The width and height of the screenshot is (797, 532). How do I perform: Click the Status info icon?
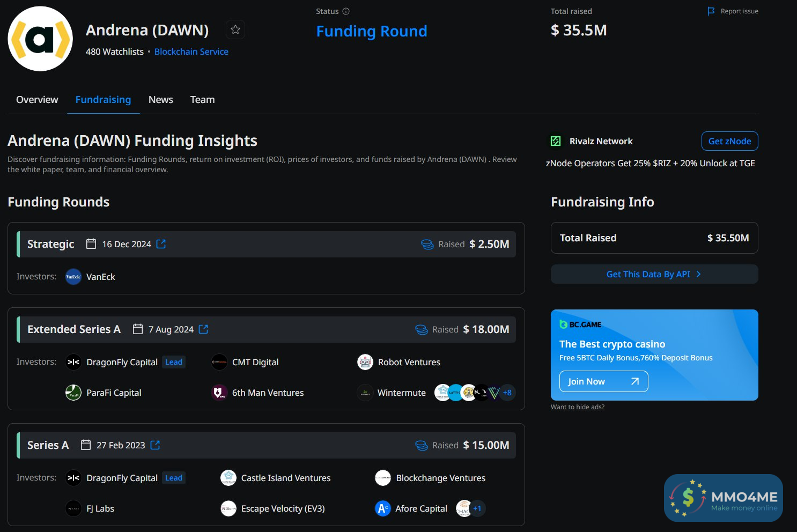[346, 11]
